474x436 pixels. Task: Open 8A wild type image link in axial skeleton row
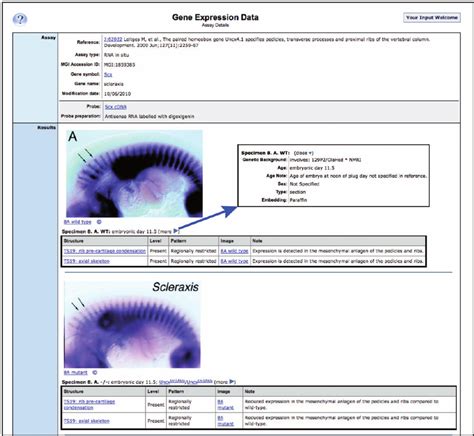click(234, 261)
